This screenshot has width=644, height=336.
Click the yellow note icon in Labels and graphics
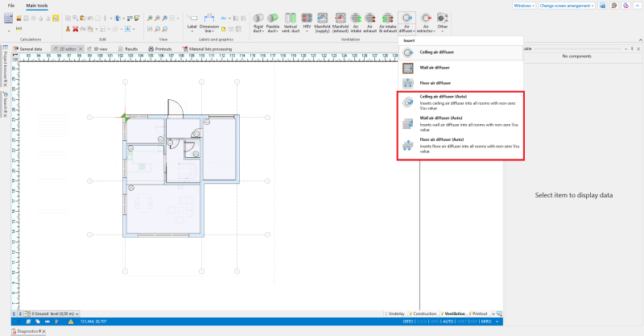(x=224, y=29)
